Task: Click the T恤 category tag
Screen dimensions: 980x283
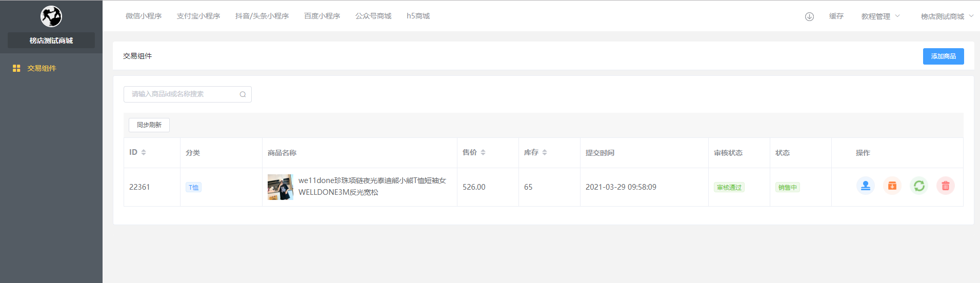Action: tap(193, 188)
